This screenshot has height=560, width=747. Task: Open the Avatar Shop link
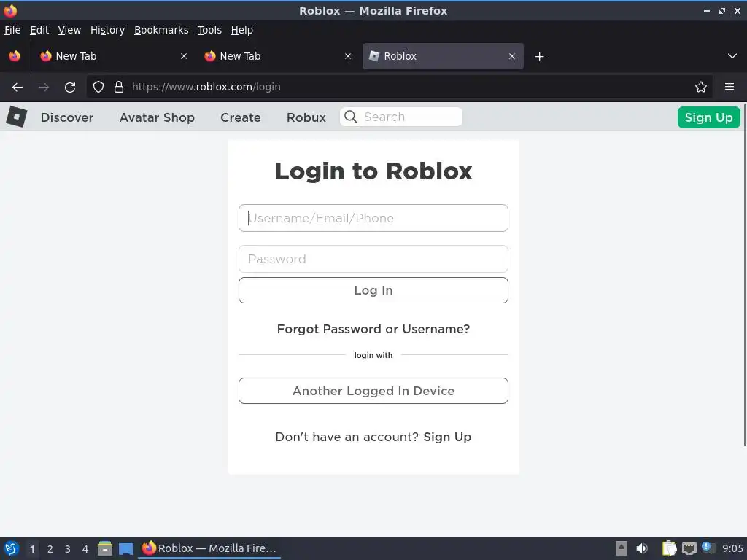pyautogui.click(x=157, y=117)
